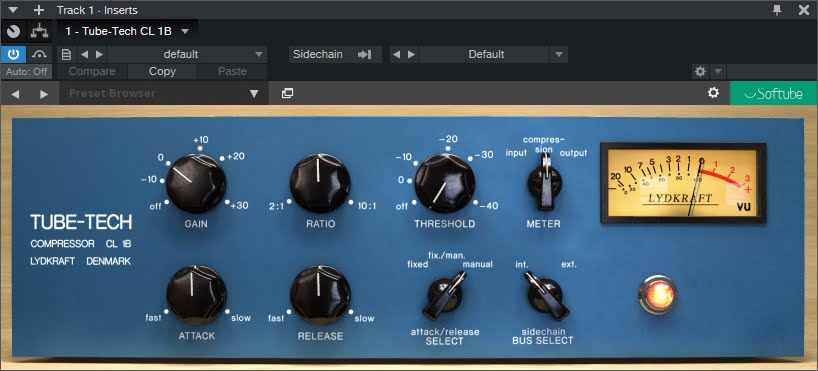
Task: Open the gear settings in header bar
Action: tap(700, 71)
